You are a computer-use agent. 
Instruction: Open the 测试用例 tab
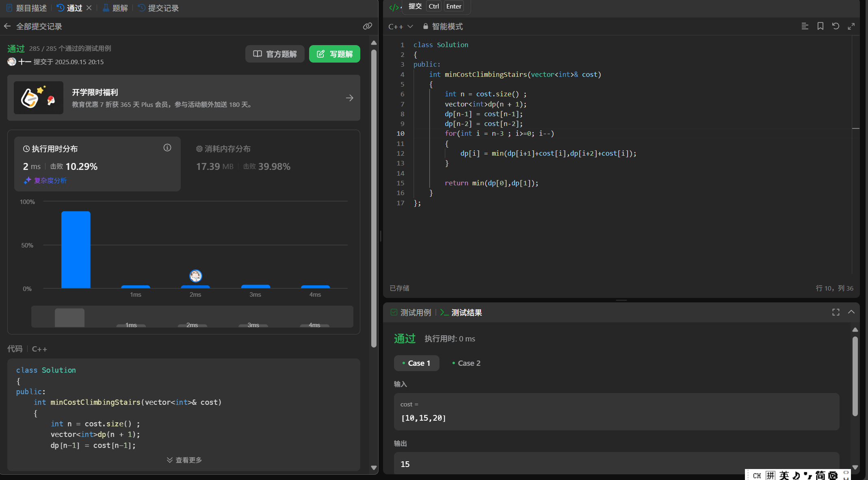click(x=411, y=313)
